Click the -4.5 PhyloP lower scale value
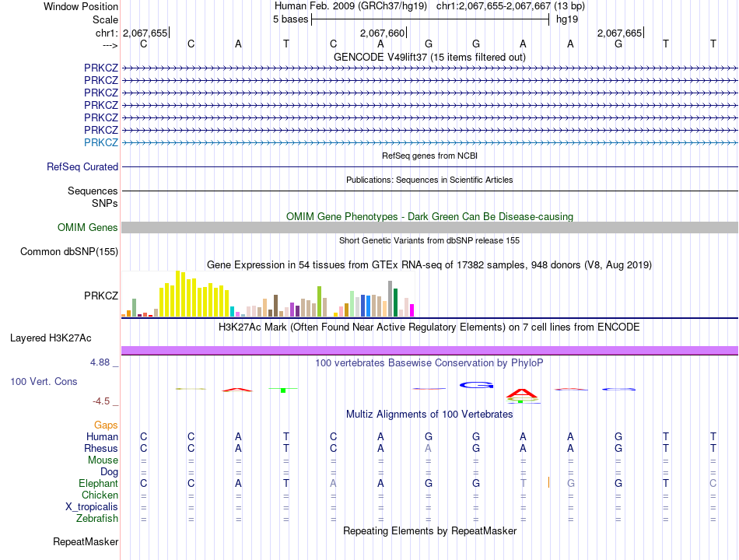Image resolution: width=739 pixels, height=560 pixels. click(101, 401)
